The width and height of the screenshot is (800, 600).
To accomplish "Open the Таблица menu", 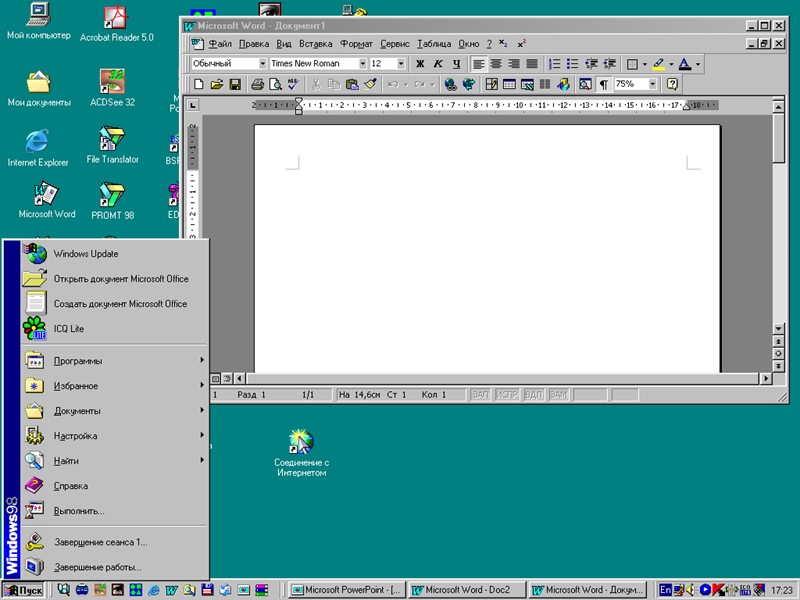I will pos(434,44).
